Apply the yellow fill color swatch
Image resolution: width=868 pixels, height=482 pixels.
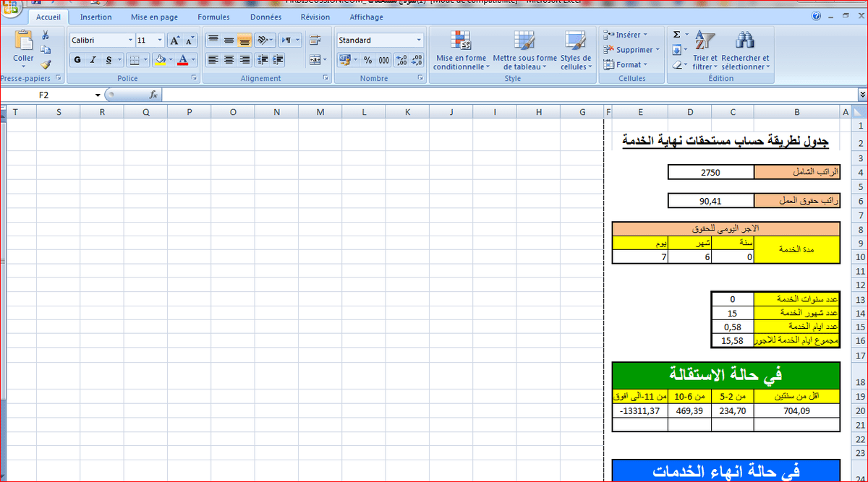tap(160, 60)
